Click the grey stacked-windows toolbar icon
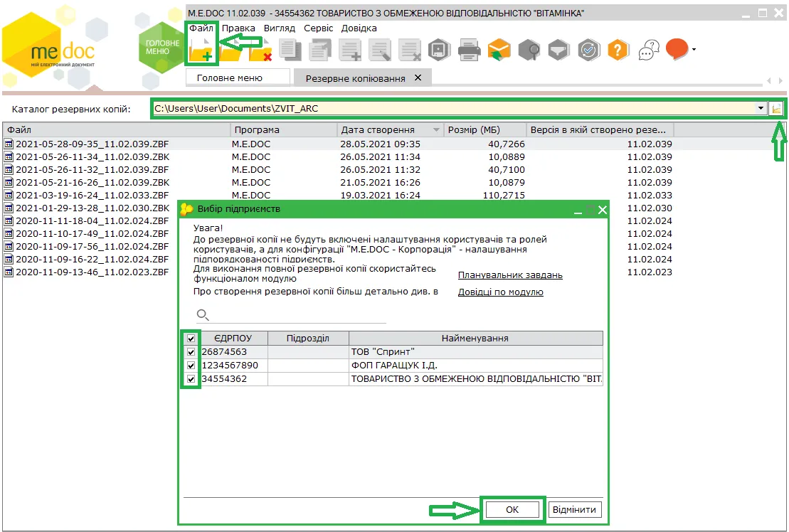 pos(320,50)
